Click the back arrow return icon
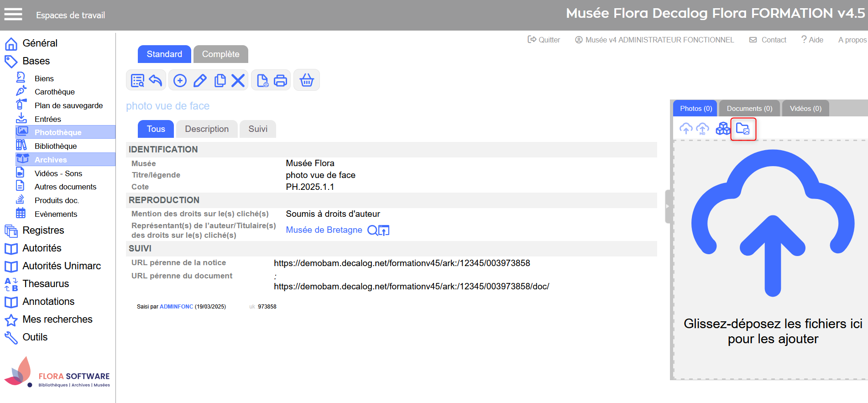Viewport: 868px width, 403px height. [156, 81]
